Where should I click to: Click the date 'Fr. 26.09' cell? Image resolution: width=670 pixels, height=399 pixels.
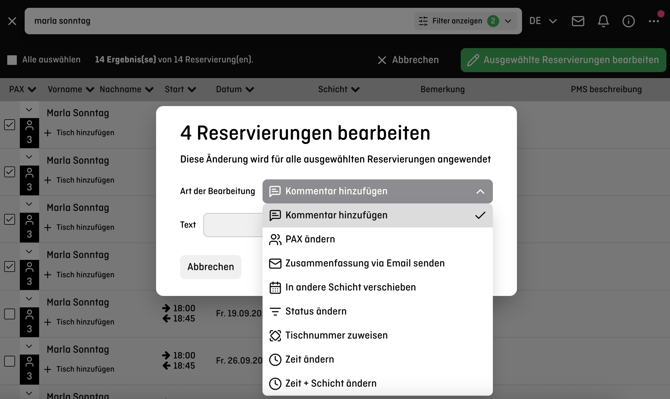click(239, 361)
